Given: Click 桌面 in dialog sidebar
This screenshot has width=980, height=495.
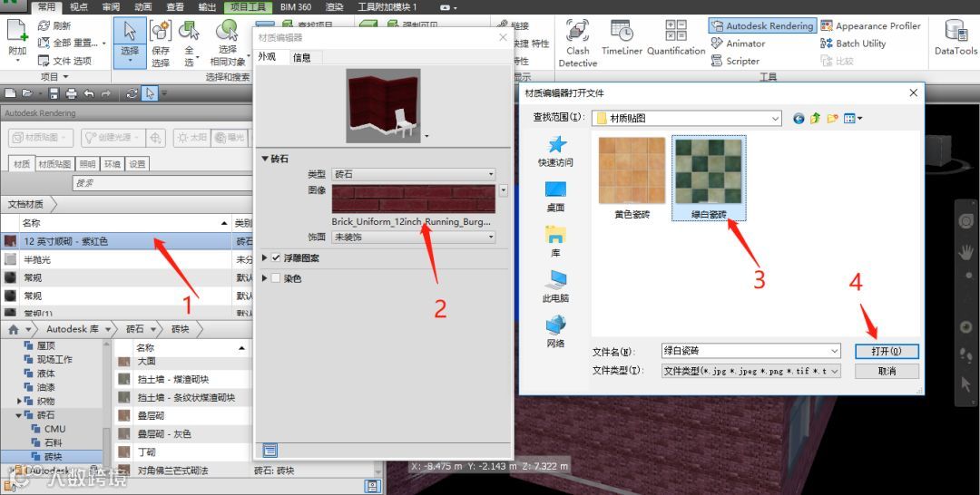Looking at the screenshot, I should tap(555, 196).
